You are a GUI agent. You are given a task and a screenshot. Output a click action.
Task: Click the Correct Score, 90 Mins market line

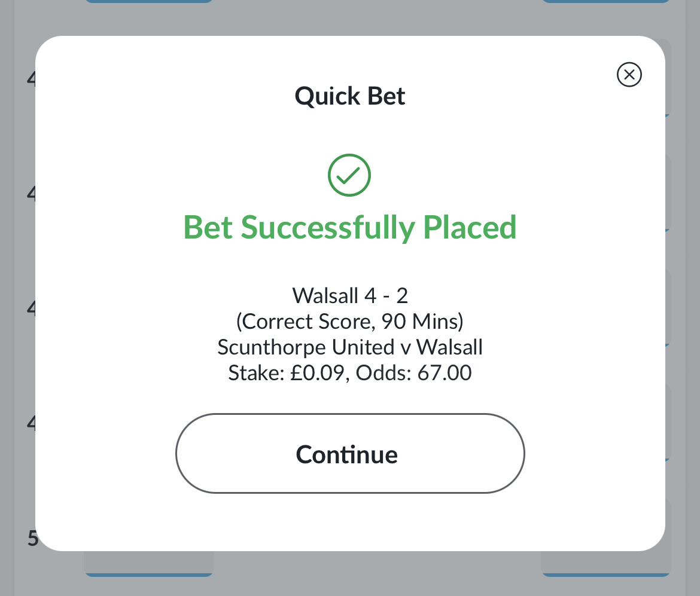(350, 321)
